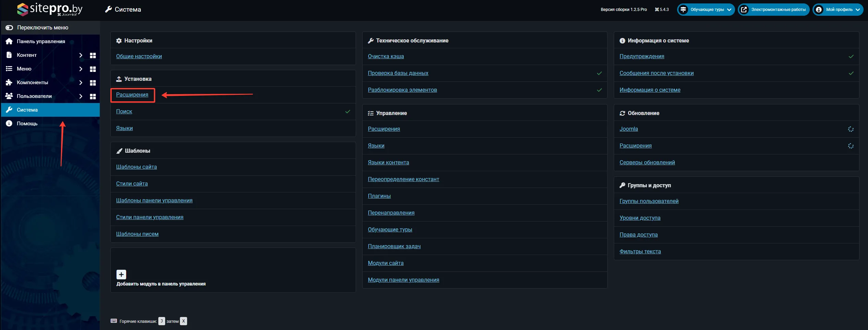
Task: Open the Электромонтажные работы site preview button
Action: tap(774, 10)
